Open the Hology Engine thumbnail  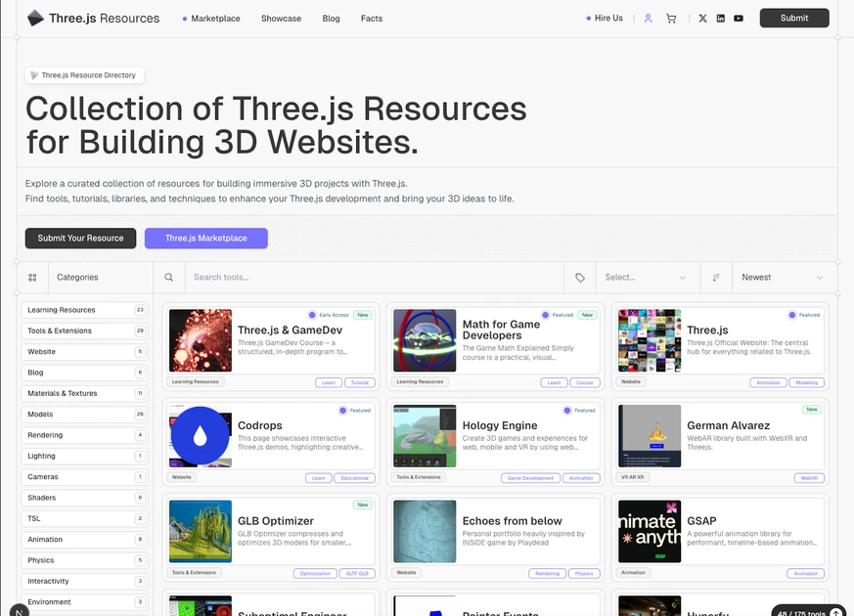pos(425,436)
